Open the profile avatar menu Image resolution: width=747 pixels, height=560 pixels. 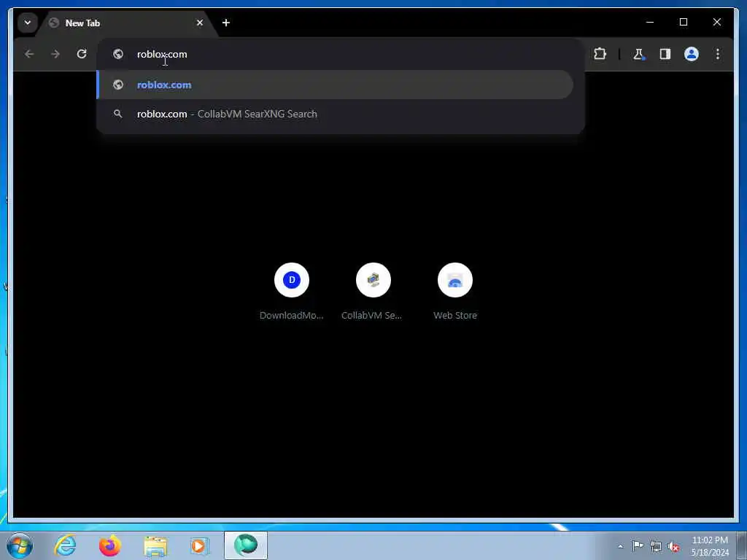[x=692, y=54]
